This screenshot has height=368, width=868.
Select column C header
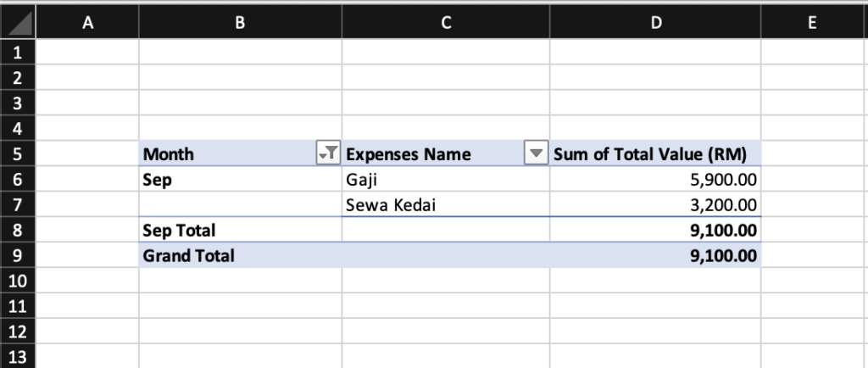click(x=446, y=23)
